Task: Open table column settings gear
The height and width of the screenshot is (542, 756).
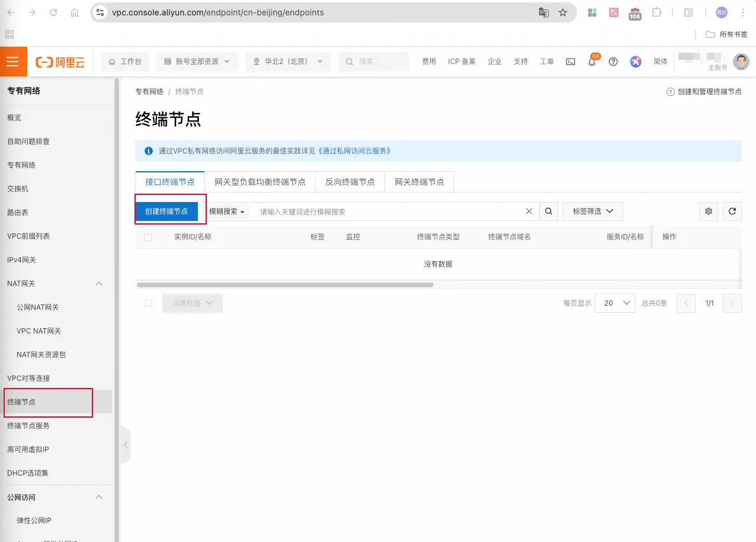Action: [x=709, y=211]
